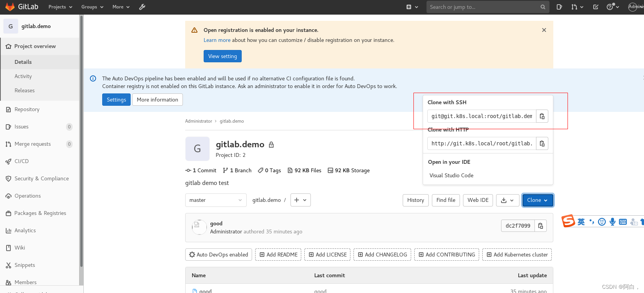This screenshot has width=644, height=293.
Task: Click the Auto DevOps Settings button
Action: click(116, 100)
